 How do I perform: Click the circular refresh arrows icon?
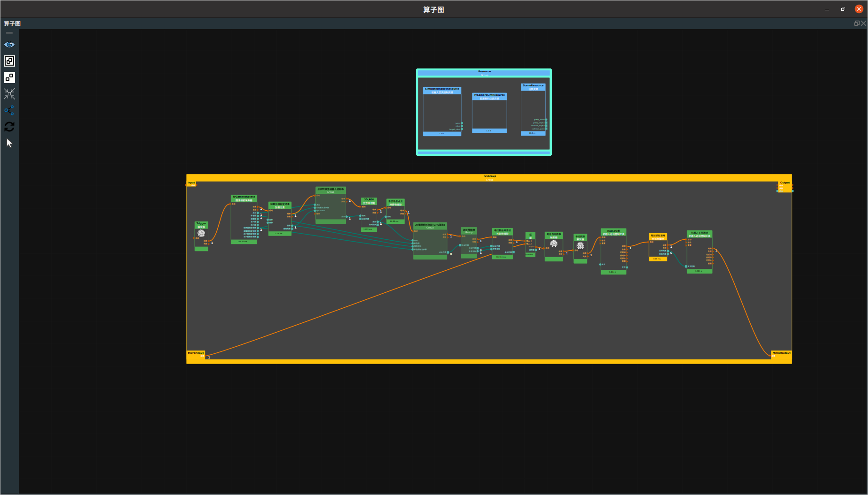coord(9,127)
